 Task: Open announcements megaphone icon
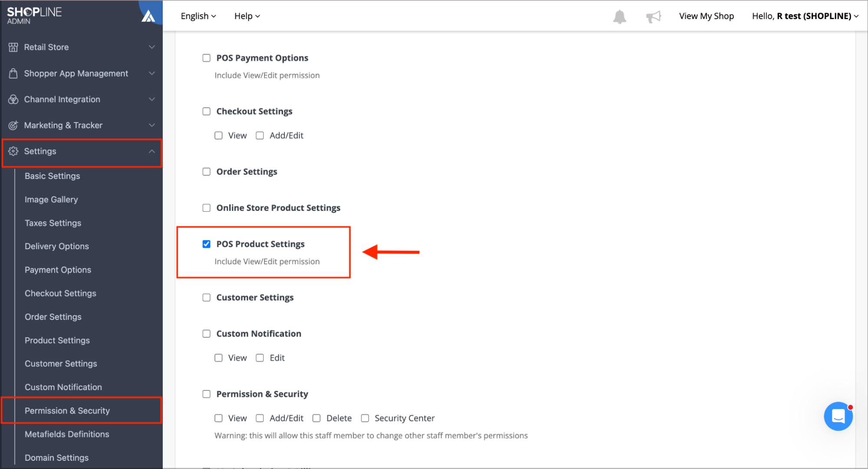tap(653, 17)
